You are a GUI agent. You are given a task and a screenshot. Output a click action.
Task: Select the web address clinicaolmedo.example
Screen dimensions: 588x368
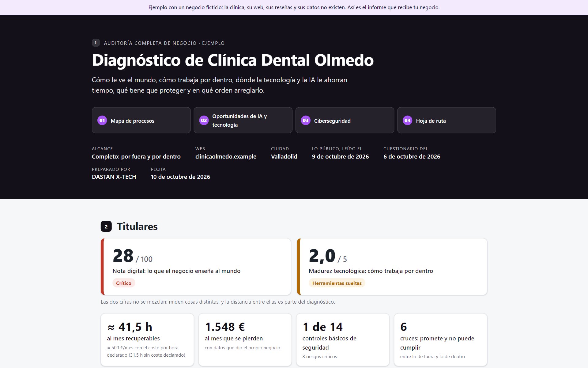tap(226, 156)
